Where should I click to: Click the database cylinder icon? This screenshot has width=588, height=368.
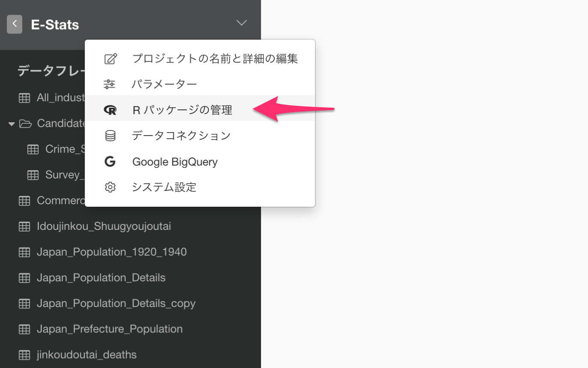(x=110, y=136)
